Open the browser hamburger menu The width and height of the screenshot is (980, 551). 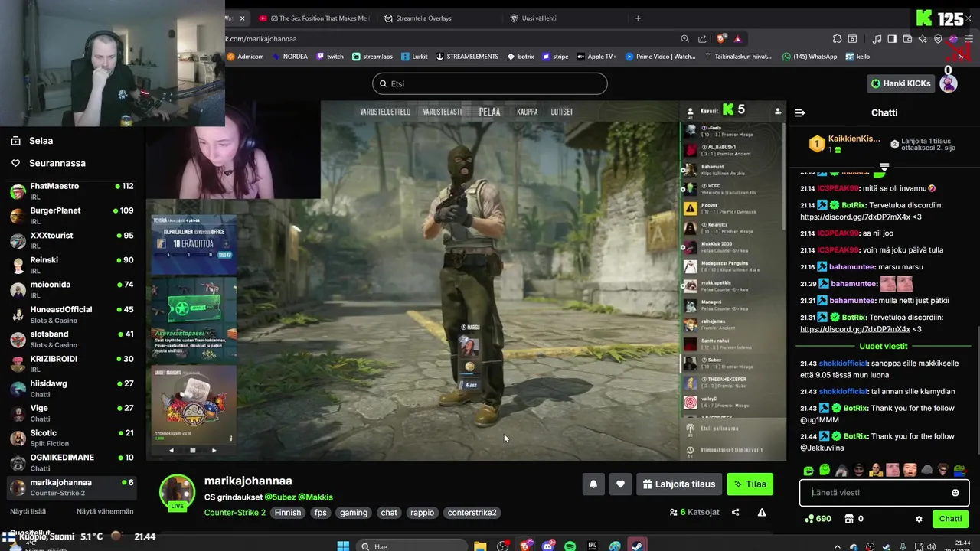969,38
